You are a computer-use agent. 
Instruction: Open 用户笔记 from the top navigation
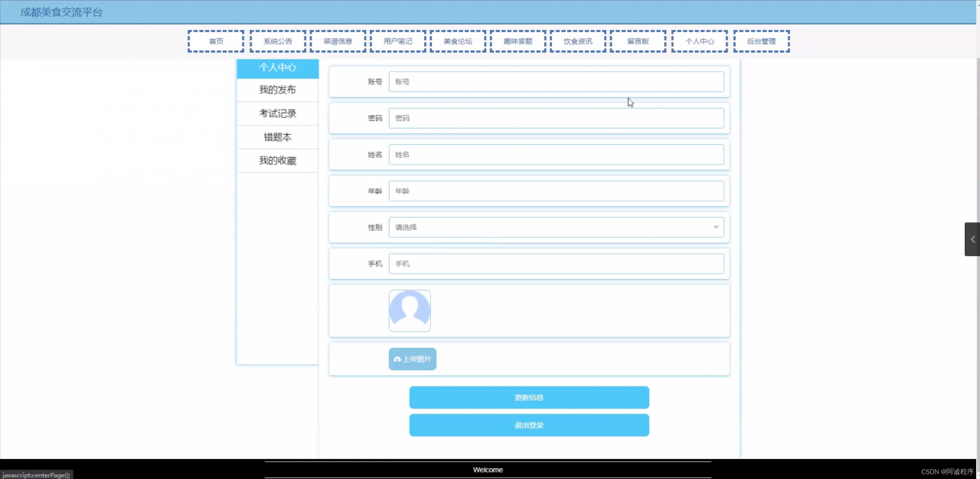(x=398, y=41)
